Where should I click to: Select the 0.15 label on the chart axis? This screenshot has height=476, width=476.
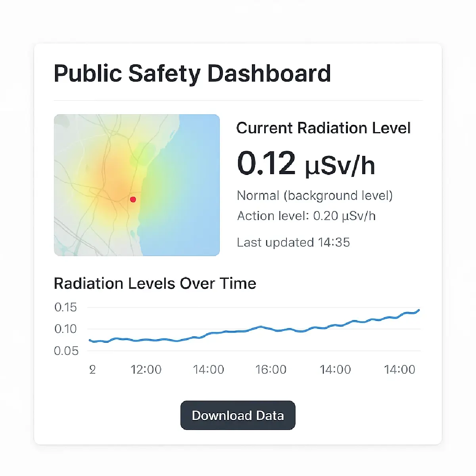pyautogui.click(x=66, y=307)
